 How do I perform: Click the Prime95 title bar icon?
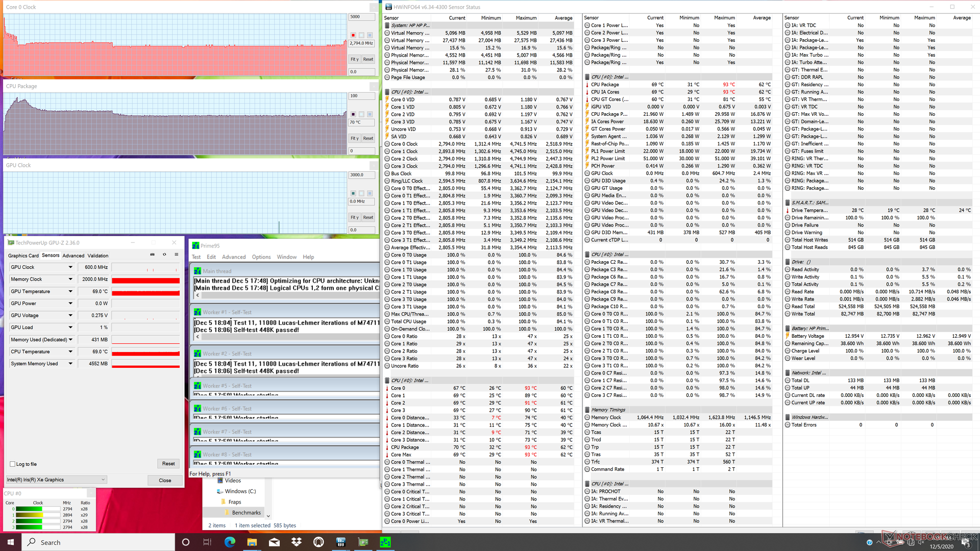[195, 245]
